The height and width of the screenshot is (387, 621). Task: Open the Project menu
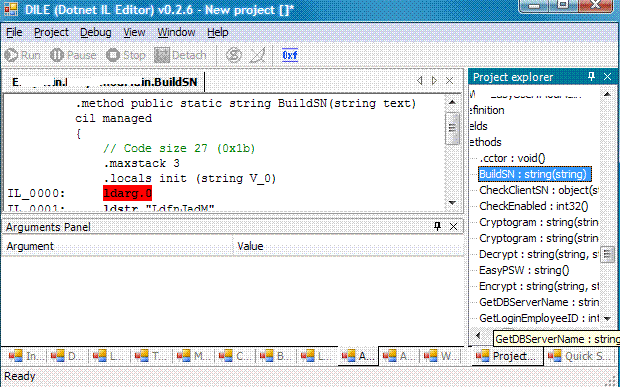pyautogui.click(x=51, y=32)
